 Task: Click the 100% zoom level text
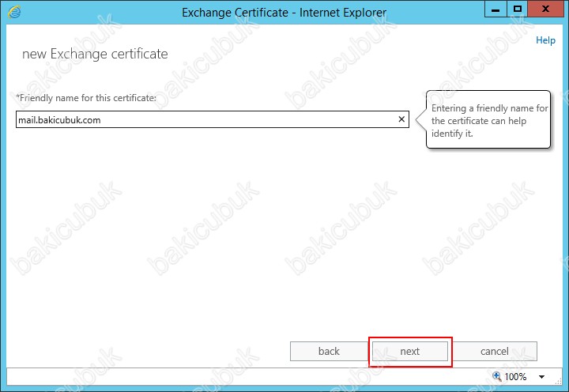515,377
